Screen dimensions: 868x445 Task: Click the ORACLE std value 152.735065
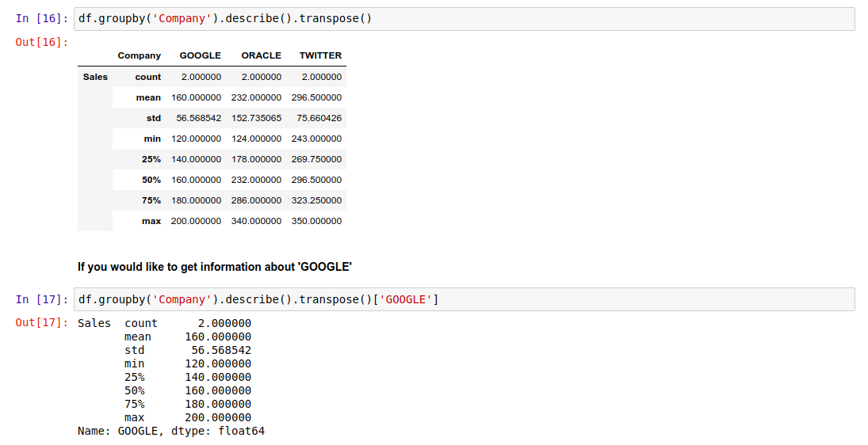click(x=256, y=118)
